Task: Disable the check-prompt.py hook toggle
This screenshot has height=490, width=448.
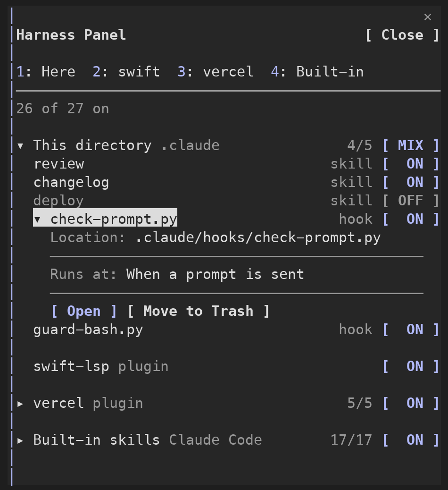Action: pos(411,219)
